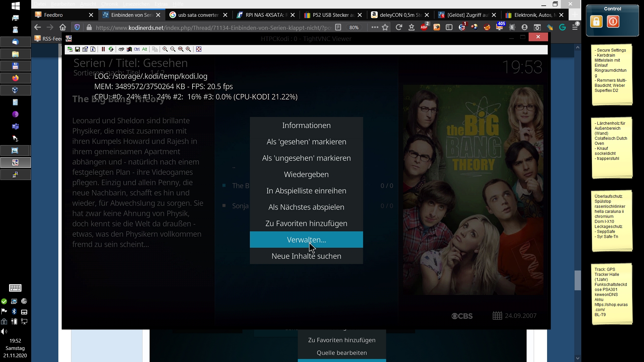Open the Firefox hamburger menu
The height and width of the screenshot is (362, 644).
(x=575, y=27)
